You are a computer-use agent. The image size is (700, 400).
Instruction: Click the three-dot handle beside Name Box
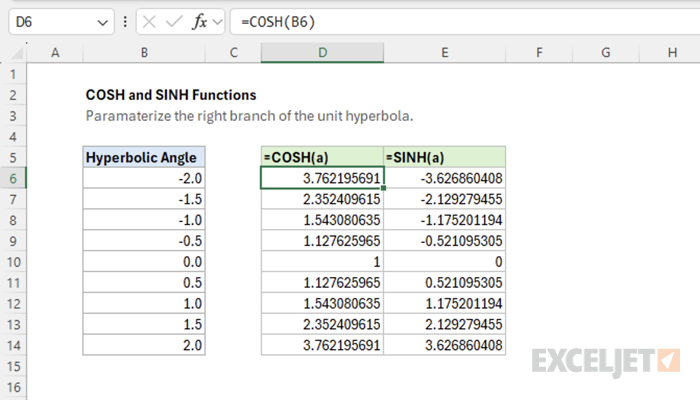pos(125,21)
